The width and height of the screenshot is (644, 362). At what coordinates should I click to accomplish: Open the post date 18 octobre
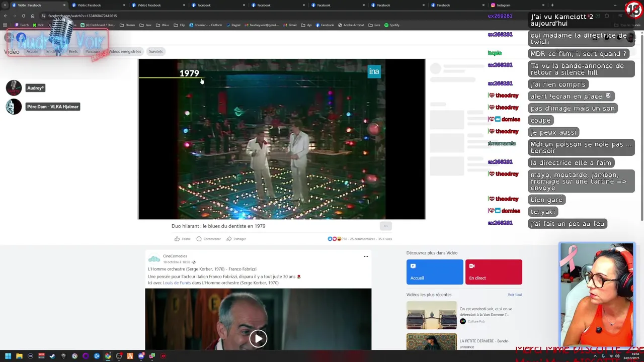click(177, 262)
